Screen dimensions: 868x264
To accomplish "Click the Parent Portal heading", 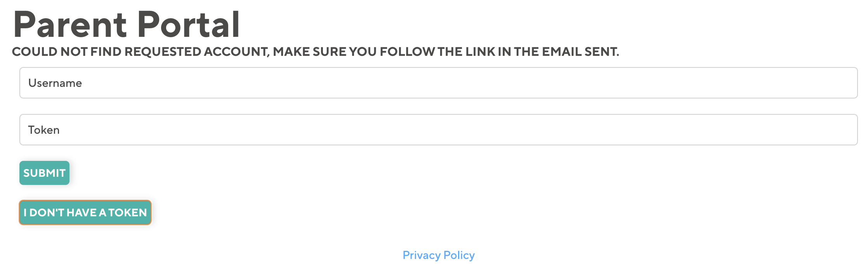I will pyautogui.click(x=127, y=25).
